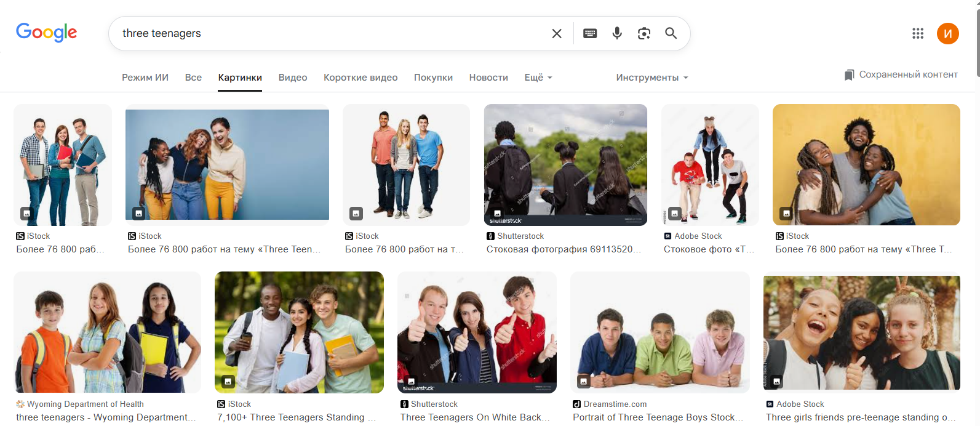Select the Картинки tab

pyautogui.click(x=240, y=78)
